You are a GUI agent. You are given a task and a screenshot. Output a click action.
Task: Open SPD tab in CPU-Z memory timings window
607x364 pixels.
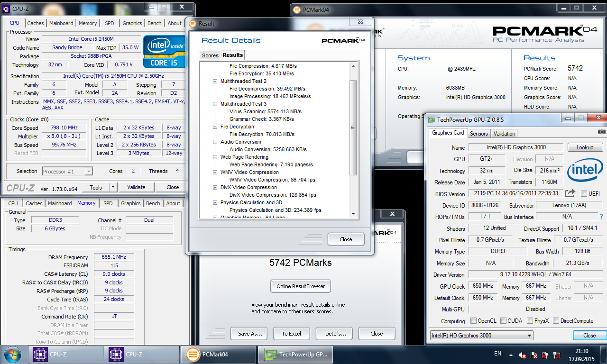click(x=108, y=203)
